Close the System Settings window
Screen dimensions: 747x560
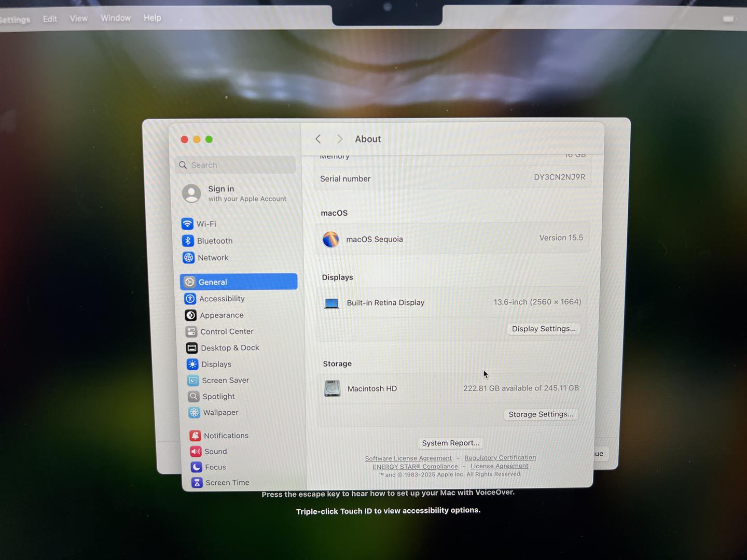tap(184, 139)
